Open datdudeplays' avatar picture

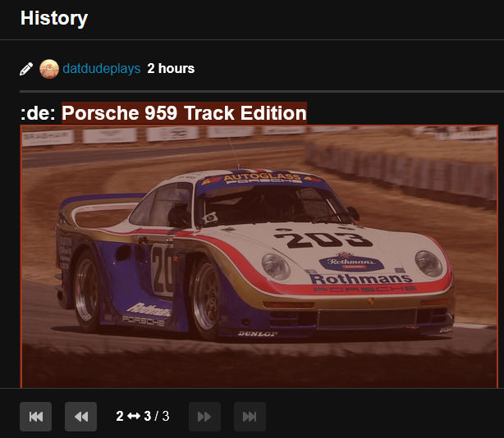point(49,69)
